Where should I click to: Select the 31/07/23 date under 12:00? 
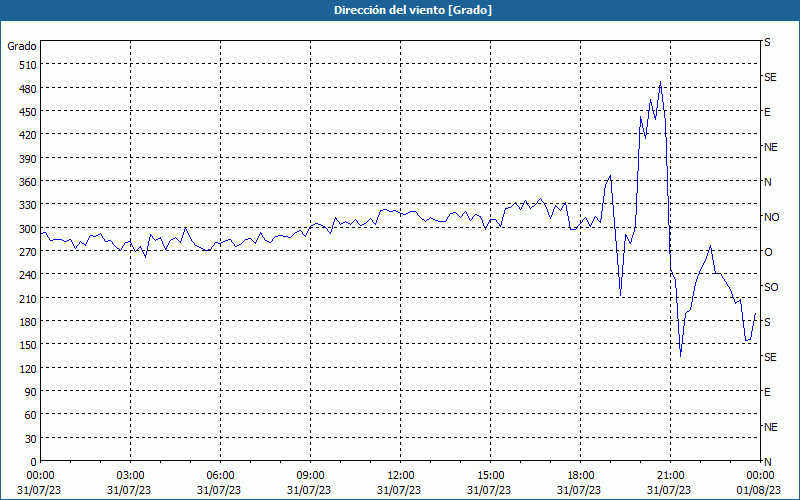[399, 490]
